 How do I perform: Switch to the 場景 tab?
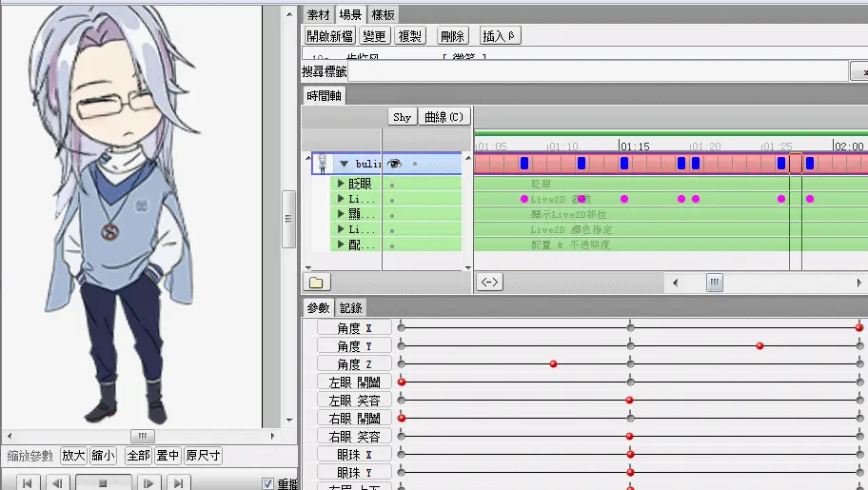pos(350,15)
